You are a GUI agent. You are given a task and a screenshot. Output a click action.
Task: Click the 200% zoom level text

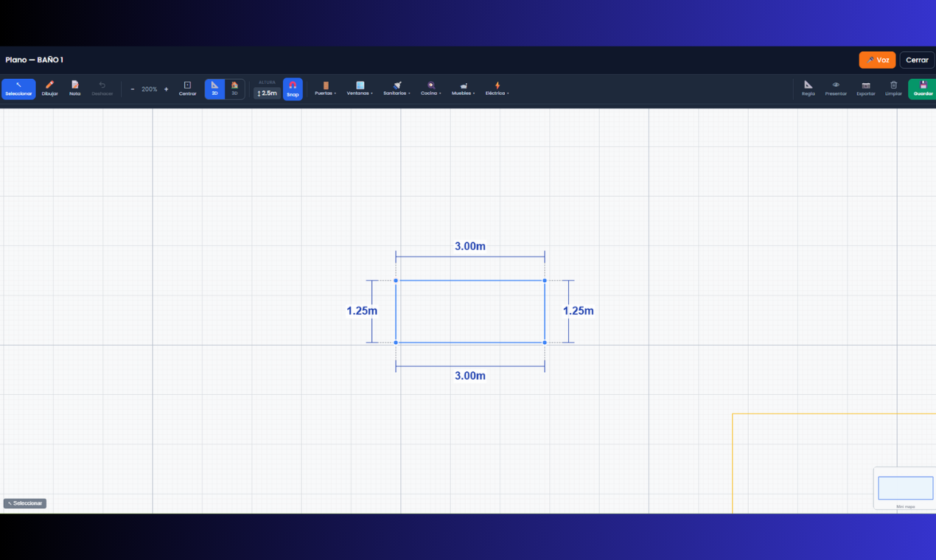click(x=150, y=89)
